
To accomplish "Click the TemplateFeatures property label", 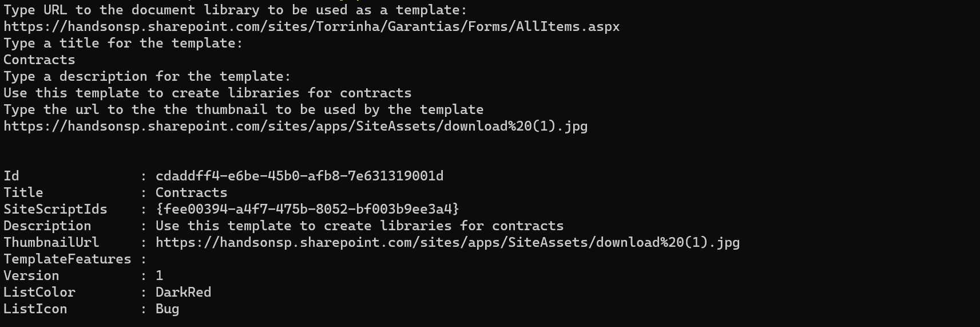I will [68, 259].
